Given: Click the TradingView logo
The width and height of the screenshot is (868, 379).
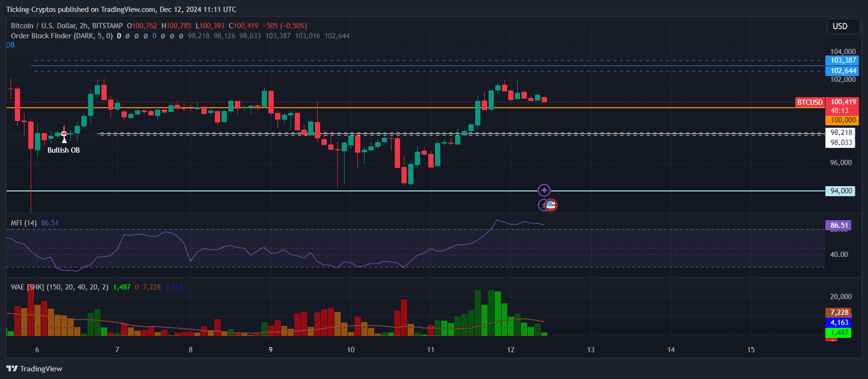Looking at the screenshot, I should tap(34, 368).
